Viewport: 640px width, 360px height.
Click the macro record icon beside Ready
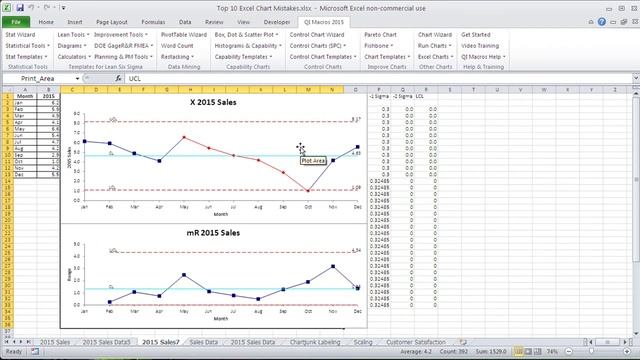[35, 351]
